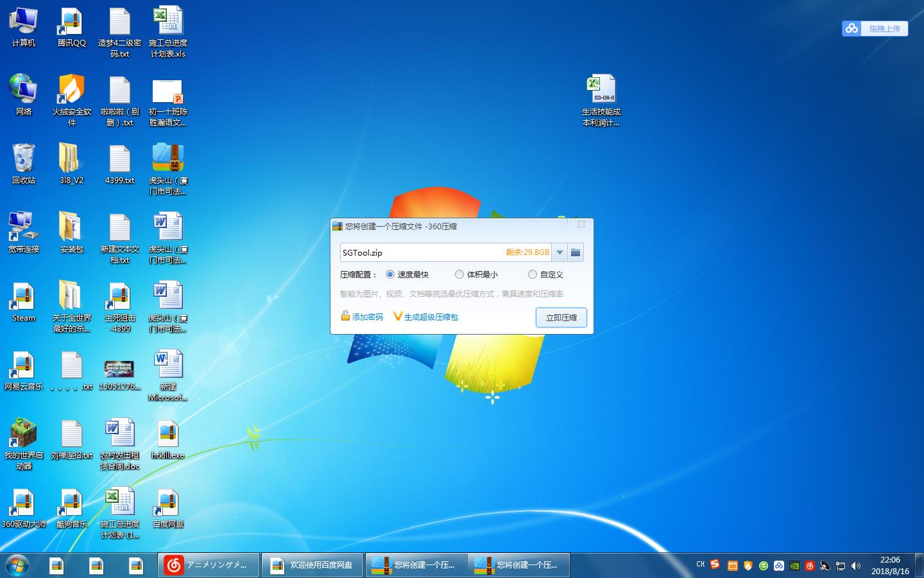Switch to 欢迎使用百度网盘 taskbar window

pos(313,565)
